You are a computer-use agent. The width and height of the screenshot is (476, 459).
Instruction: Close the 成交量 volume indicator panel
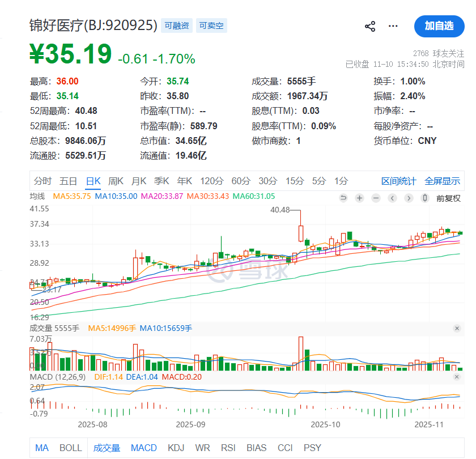pyautogui.click(x=457, y=329)
